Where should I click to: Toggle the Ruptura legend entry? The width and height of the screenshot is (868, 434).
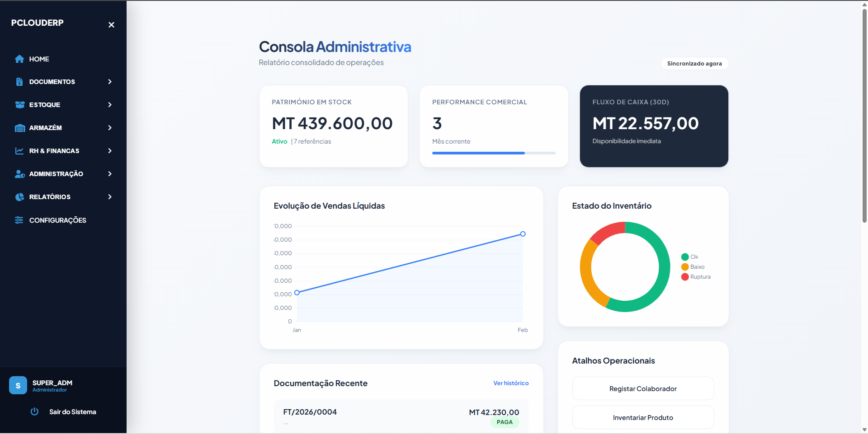[x=696, y=277]
